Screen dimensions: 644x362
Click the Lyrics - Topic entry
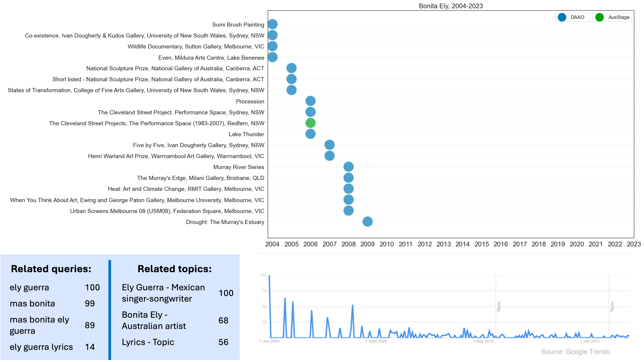[x=148, y=342]
